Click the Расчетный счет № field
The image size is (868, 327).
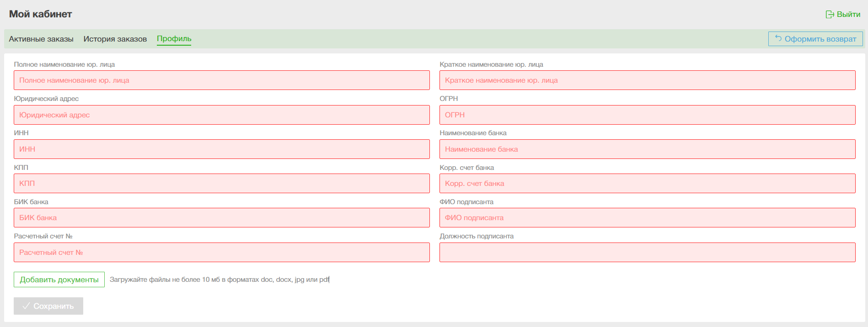coord(222,253)
